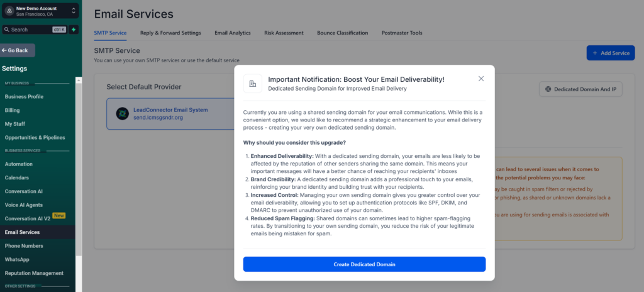Click the Select Default Provider heading
Image resolution: width=644 pixels, height=292 pixels.
(144, 87)
